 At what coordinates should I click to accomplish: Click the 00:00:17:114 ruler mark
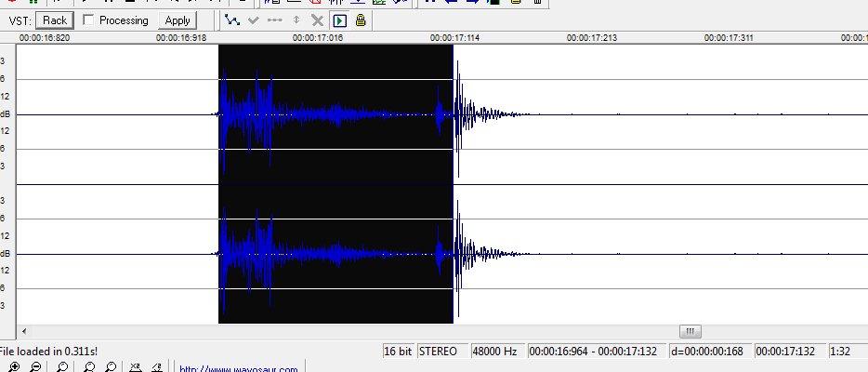(455, 37)
